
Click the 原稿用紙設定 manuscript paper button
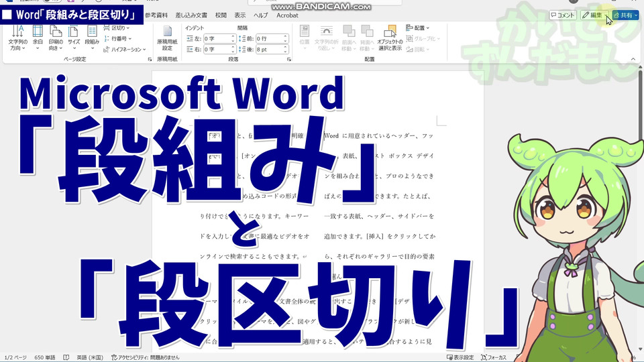(x=167, y=38)
